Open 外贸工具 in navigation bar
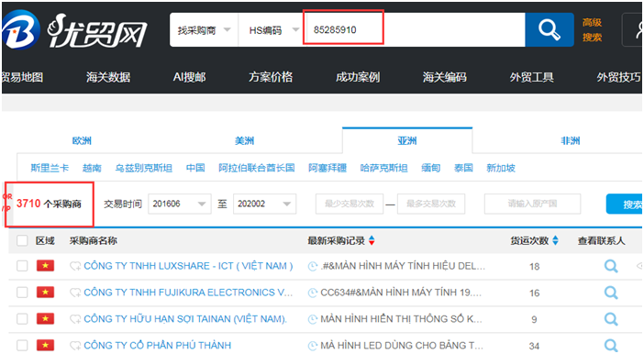This screenshot has width=644, height=354. coord(532,77)
